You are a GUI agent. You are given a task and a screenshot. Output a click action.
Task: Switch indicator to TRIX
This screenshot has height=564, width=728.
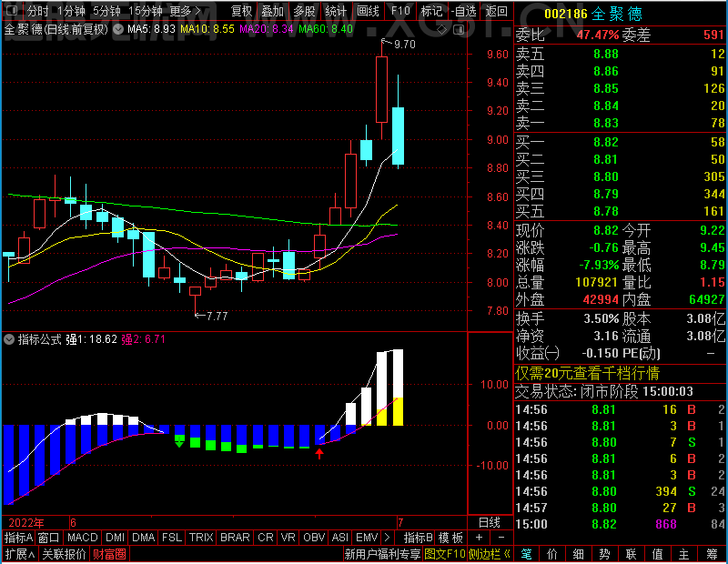tap(201, 538)
